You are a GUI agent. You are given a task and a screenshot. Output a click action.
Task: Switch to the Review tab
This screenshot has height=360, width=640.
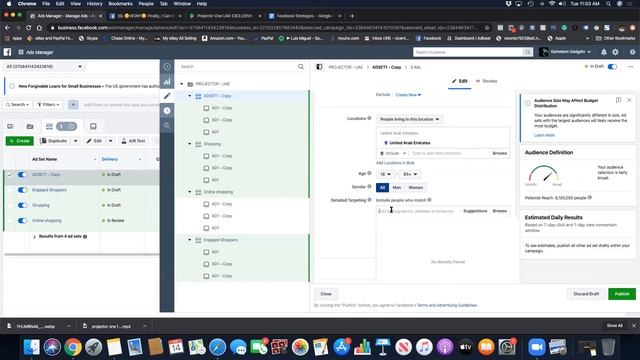click(x=487, y=81)
